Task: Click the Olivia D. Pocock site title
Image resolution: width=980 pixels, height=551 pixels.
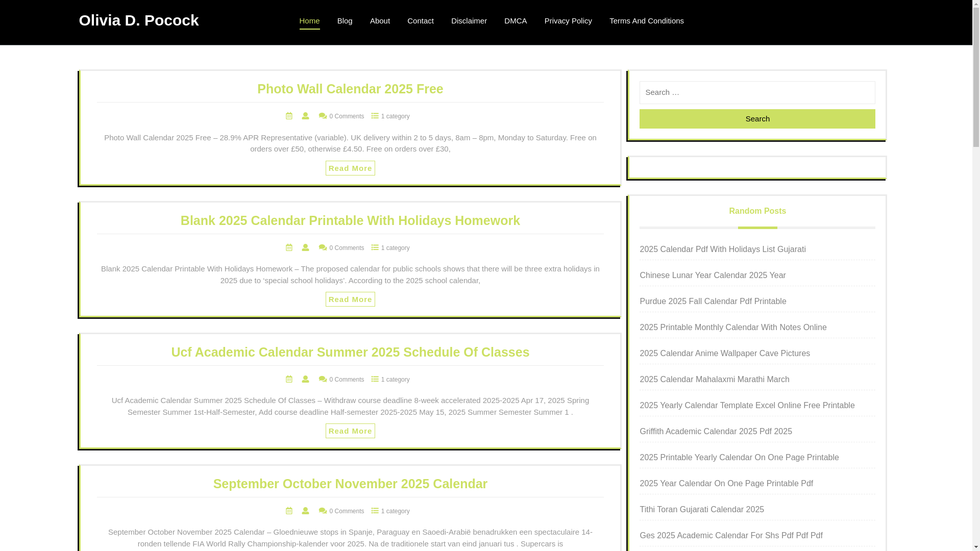Action: point(139,20)
